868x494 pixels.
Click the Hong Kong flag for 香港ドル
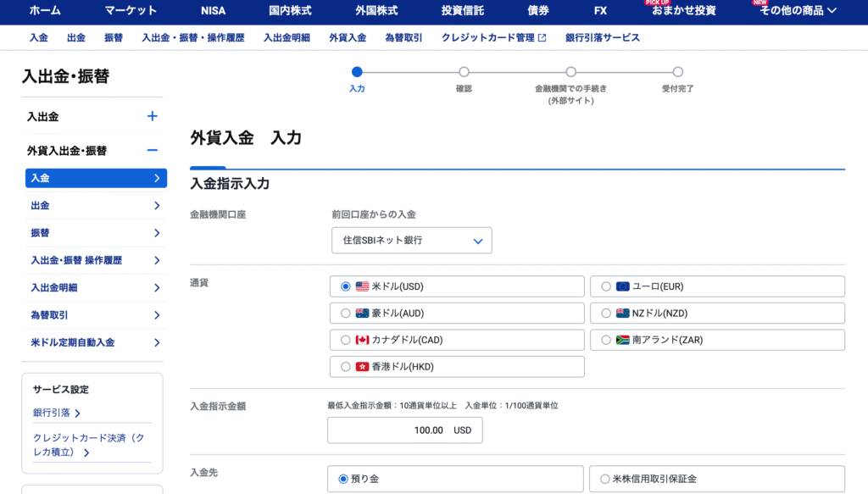[362, 367]
